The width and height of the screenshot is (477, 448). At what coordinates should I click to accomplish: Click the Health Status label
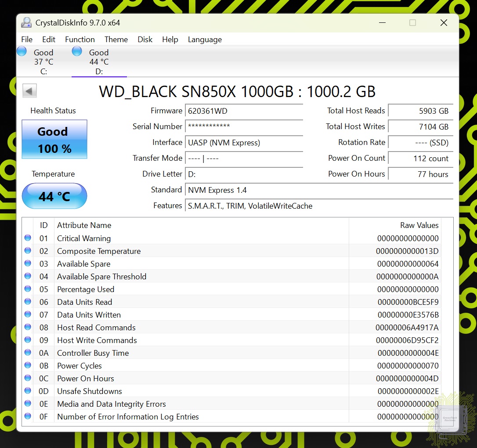(53, 111)
